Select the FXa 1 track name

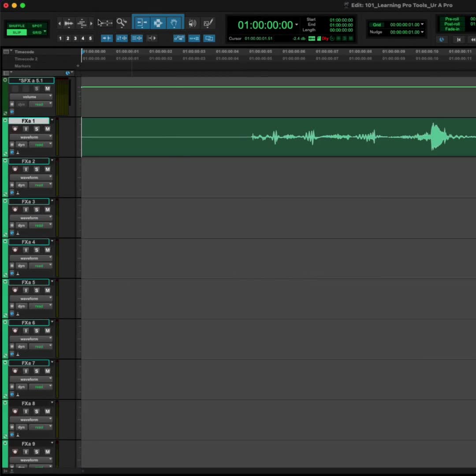pyautogui.click(x=29, y=121)
